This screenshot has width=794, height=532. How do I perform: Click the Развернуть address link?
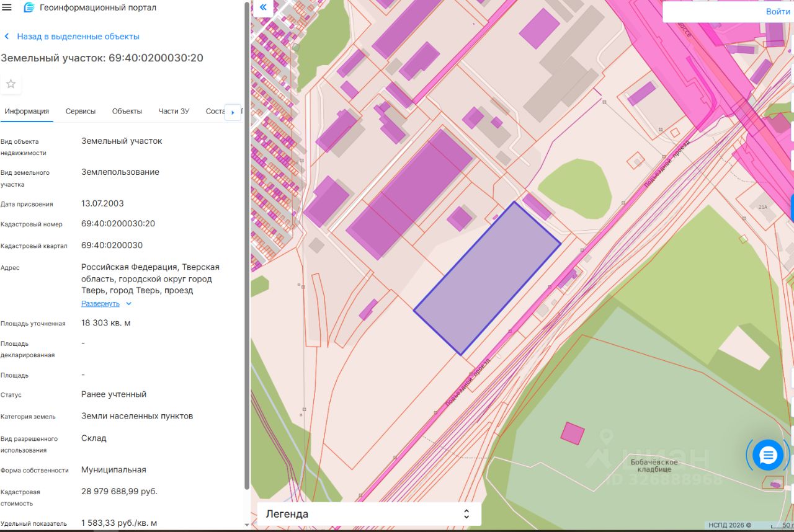point(100,304)
